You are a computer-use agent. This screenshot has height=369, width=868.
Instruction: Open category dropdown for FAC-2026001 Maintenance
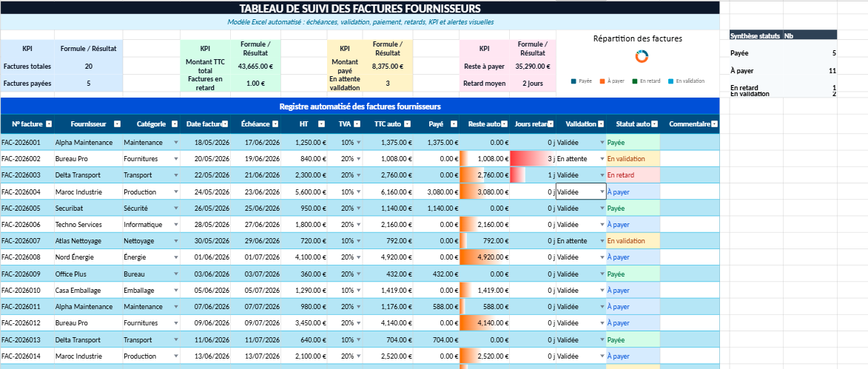pos(176,142)
